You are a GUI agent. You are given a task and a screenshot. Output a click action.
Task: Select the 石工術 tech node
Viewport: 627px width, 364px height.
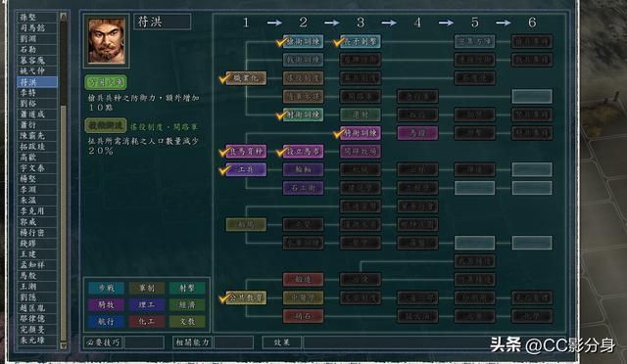(x=303, y=188)
